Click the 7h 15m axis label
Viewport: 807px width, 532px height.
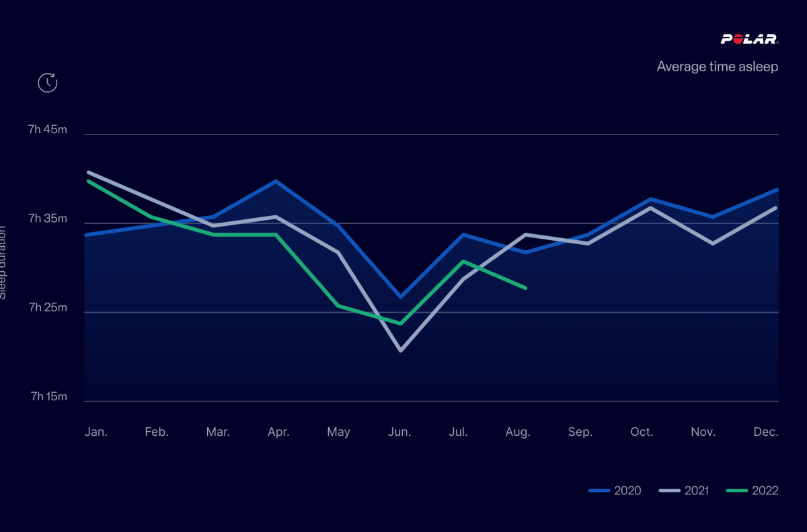click(48, 396)
